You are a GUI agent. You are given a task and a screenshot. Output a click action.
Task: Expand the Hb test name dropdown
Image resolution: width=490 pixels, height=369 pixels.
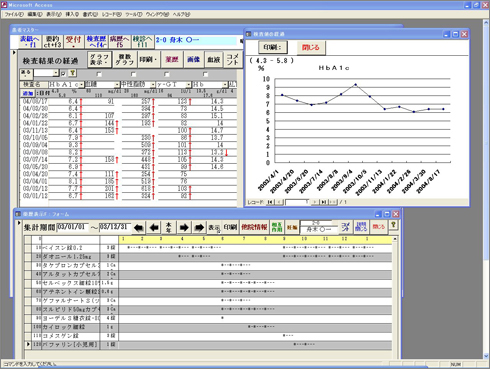tap(225, 85)
